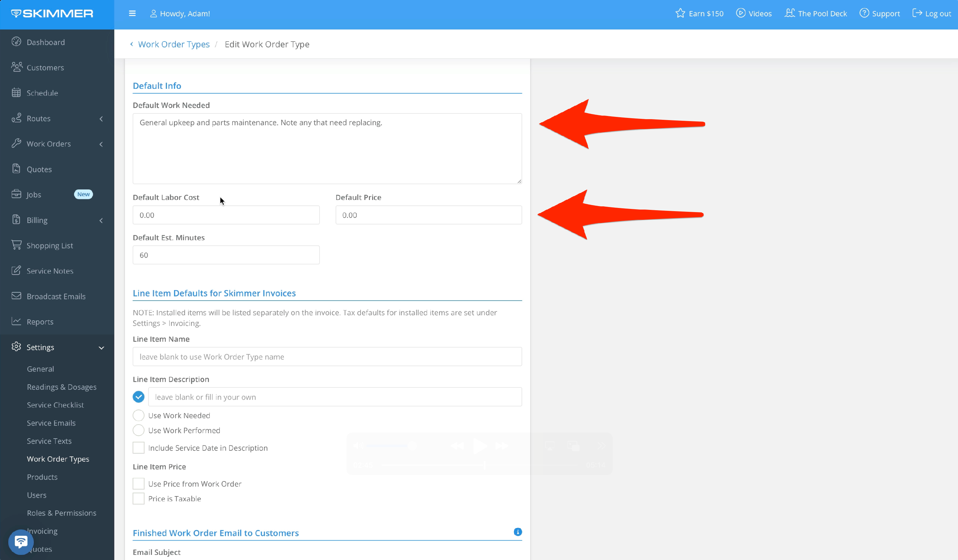Click the Shopping List cart icon
Screen dimensions: 958x560
(x=16, y=245)
